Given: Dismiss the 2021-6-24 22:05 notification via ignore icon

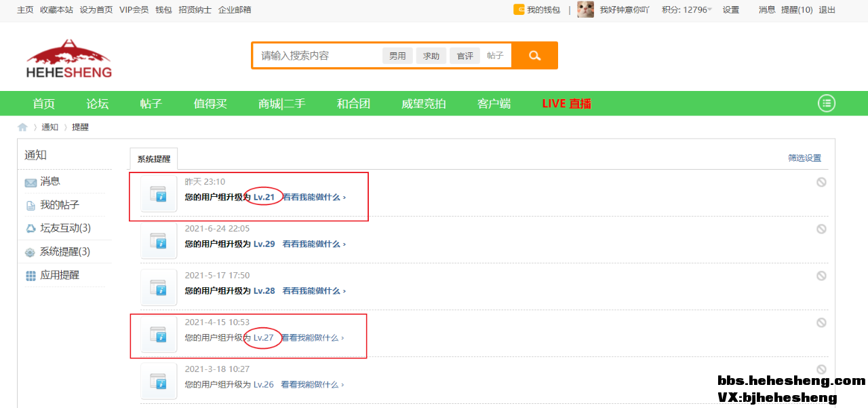Looking at the screenshot, I should tap(821, 229).
